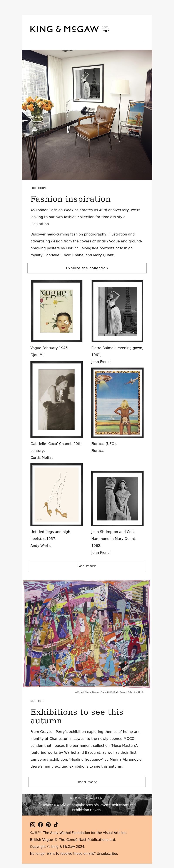The image size is (174, 868).
Task: Open the Facebook social icon
Action: click(x=40, y=824)
